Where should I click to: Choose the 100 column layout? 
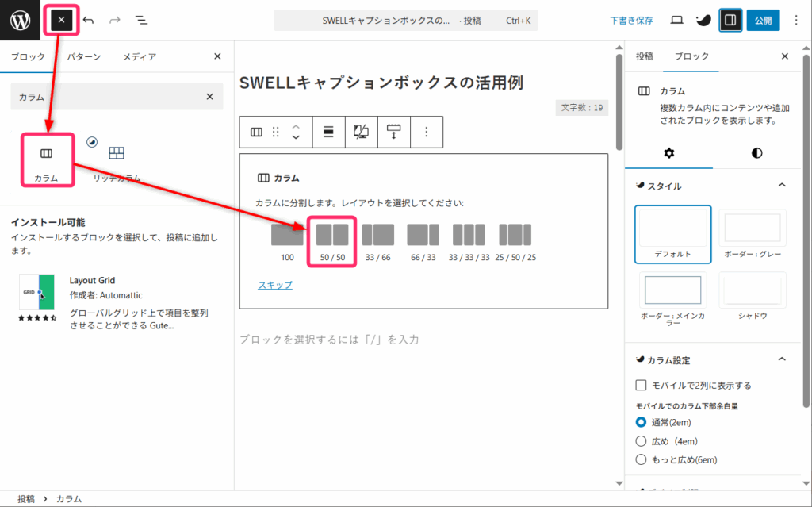[287, 242]
